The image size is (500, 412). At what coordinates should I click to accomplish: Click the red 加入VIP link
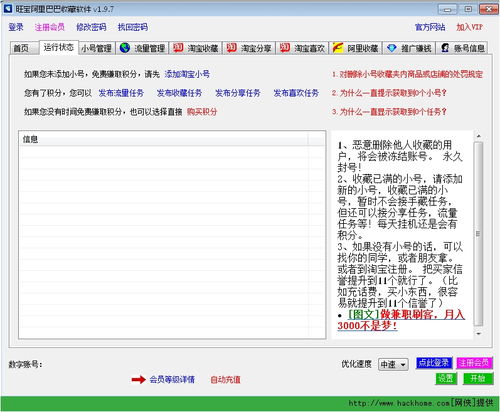point(469,27)
